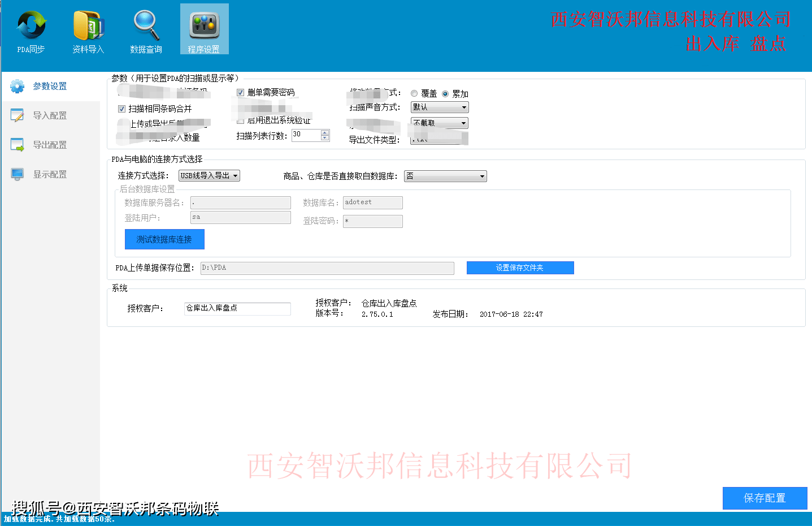
Task: Click the 登陆密码 input field
Action: click(x=373, y=221)
